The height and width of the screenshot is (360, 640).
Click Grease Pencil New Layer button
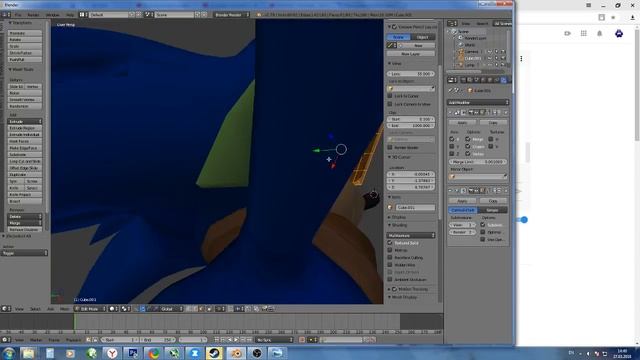pyautogui.click(x=411, y=53)
